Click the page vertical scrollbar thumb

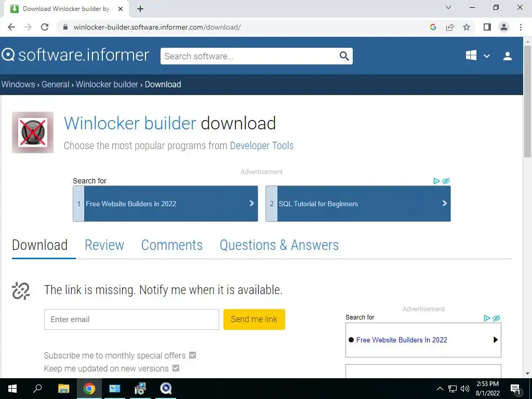(x=527, y=101)
